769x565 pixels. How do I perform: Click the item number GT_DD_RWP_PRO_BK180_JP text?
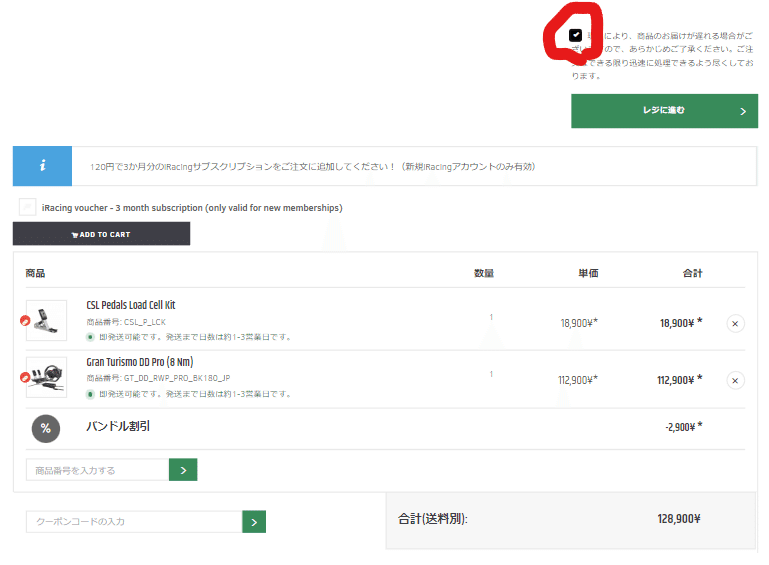point(177,378)
